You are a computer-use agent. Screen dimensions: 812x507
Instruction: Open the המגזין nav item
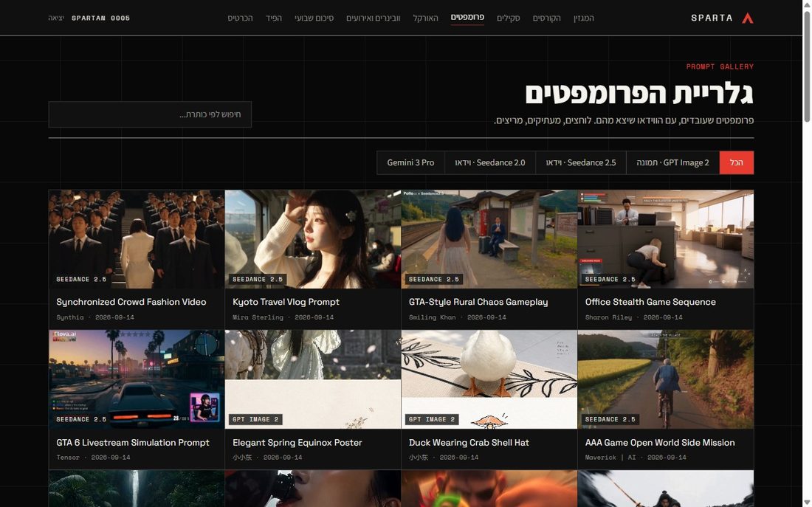tap(584, 18)
